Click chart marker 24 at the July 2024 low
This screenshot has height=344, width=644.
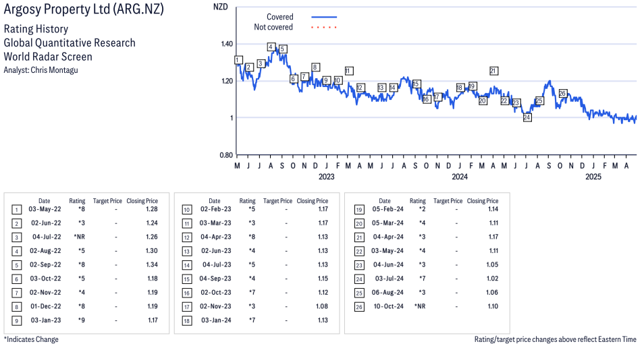pyautogui.click(x=527, y=118)
